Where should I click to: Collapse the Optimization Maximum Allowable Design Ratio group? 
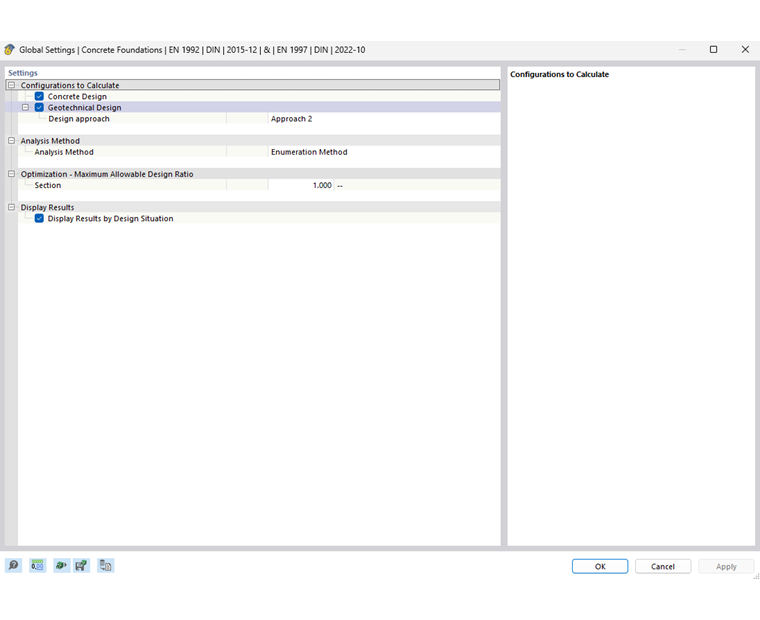12,174
